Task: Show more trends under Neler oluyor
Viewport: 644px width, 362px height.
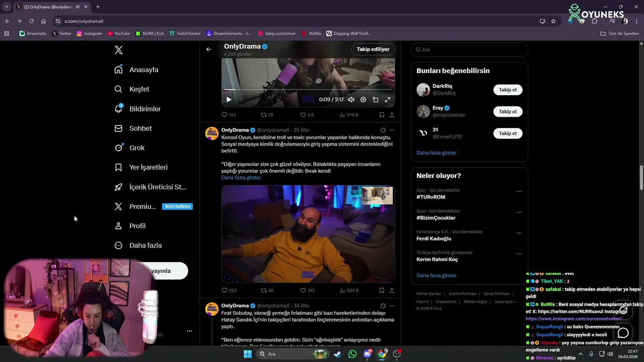Action: pos(436,276)
